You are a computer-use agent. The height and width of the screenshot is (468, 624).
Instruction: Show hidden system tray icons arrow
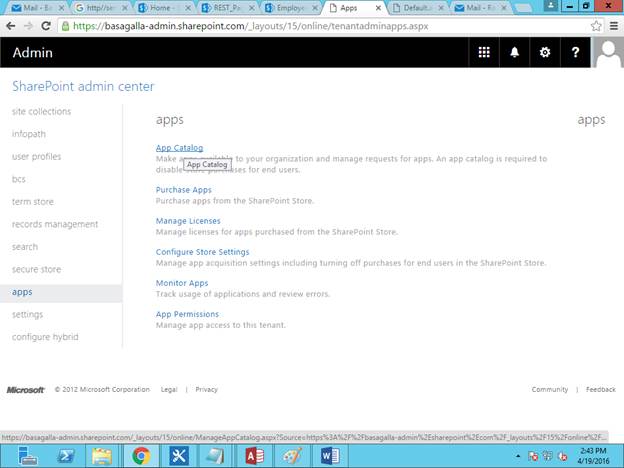coord(518,456)
